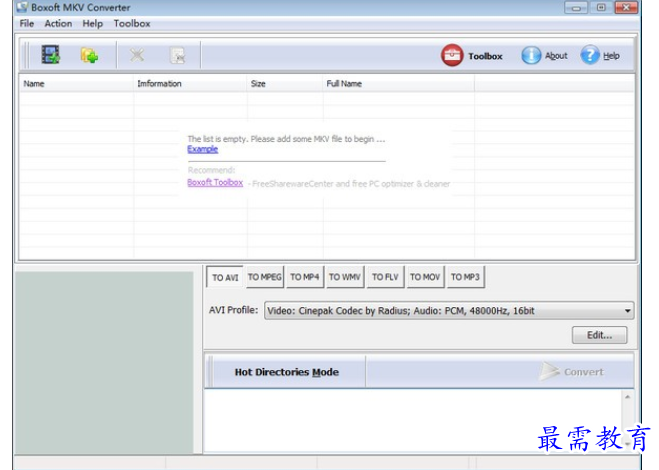
Task: Click the Convert button
Action: pos(572,372)
